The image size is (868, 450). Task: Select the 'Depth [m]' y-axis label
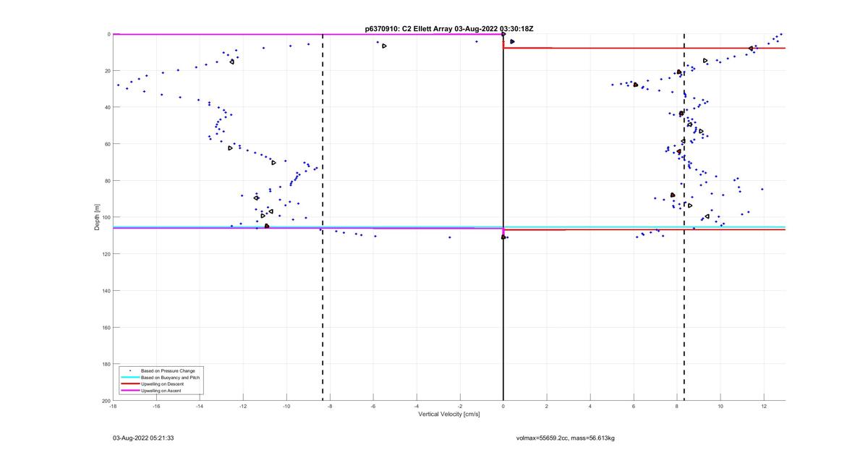coord(97,217)
